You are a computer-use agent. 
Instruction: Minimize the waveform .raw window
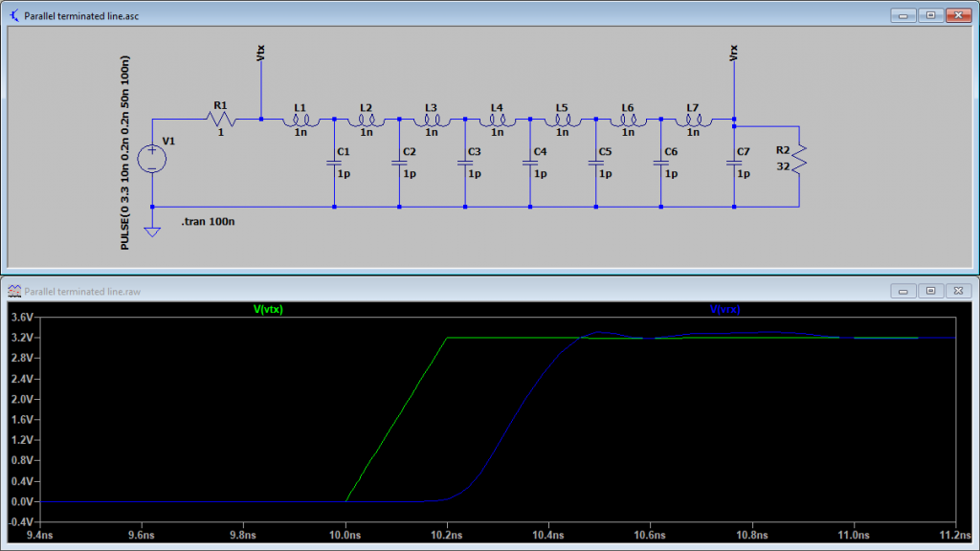click(903, 290)
